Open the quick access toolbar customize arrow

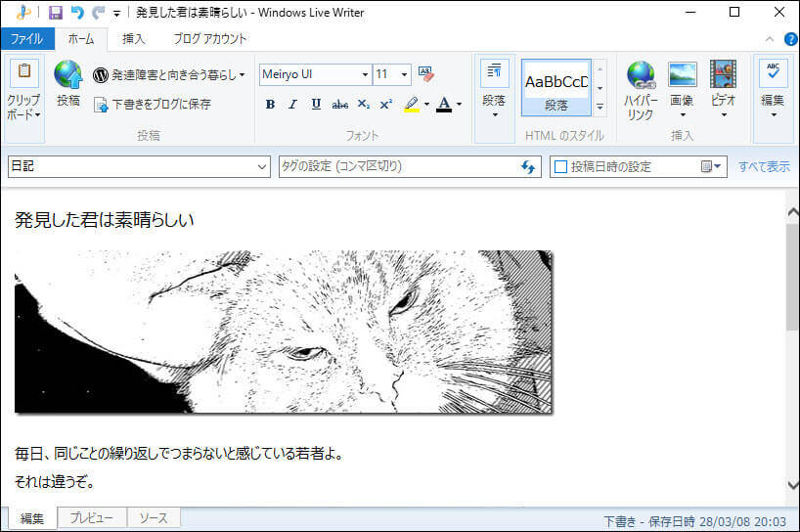click(x=116, y=14)
